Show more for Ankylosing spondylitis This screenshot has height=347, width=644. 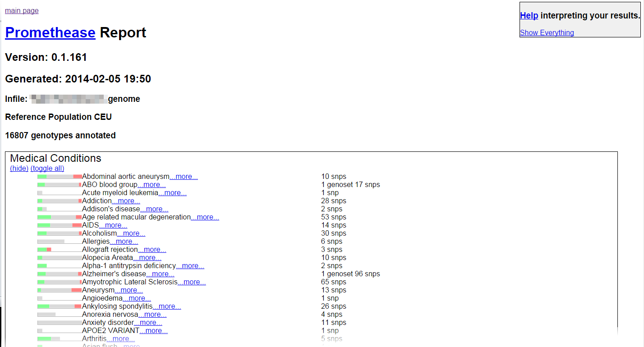pyautogui.click(x=167, y=306)
